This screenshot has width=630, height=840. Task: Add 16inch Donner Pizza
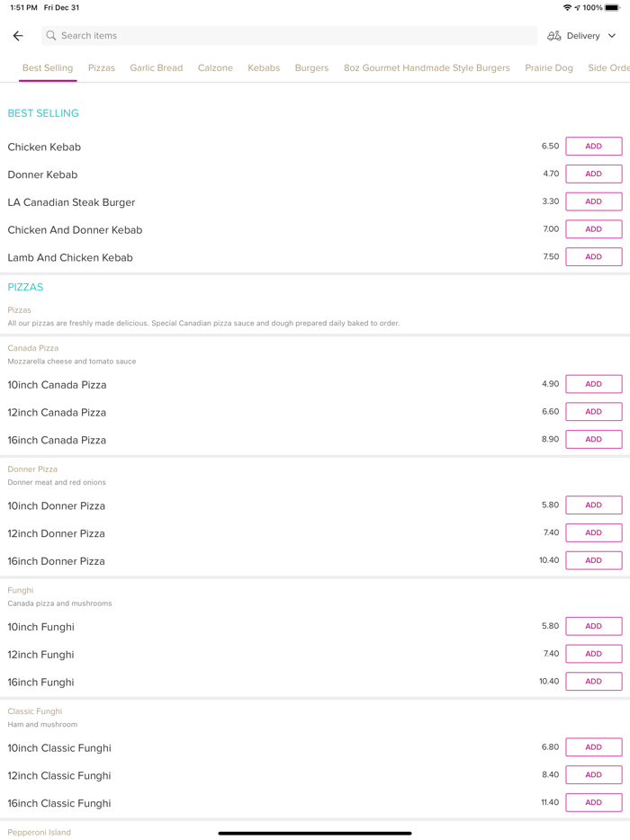593,560
